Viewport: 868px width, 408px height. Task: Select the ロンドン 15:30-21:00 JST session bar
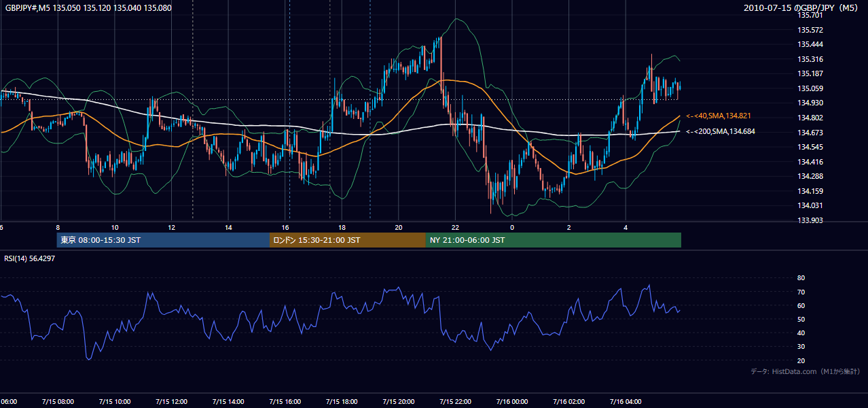click(348, 240)
